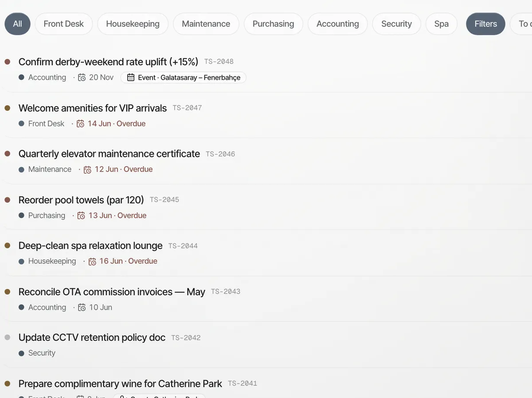Click task ID TS-2043
532x398 pixels.
[226, 292]
